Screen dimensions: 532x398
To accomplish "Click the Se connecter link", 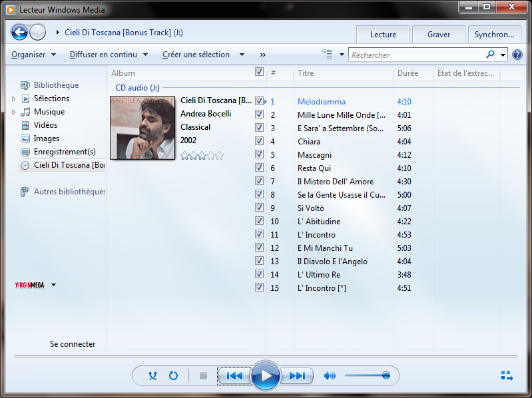I will 73,344.
